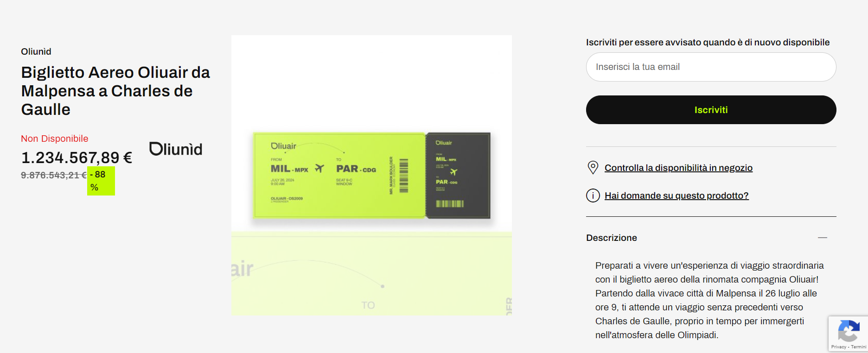
Task: Click the info circle icon
Action: pos(593,195)
